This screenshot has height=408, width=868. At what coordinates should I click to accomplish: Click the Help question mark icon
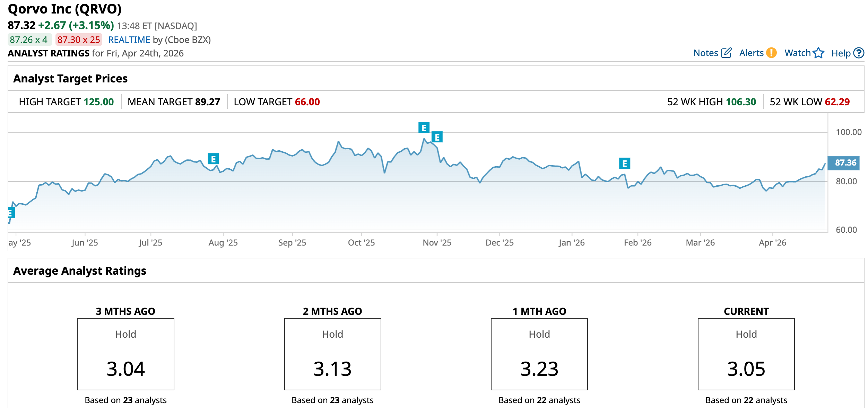[859, 53]
